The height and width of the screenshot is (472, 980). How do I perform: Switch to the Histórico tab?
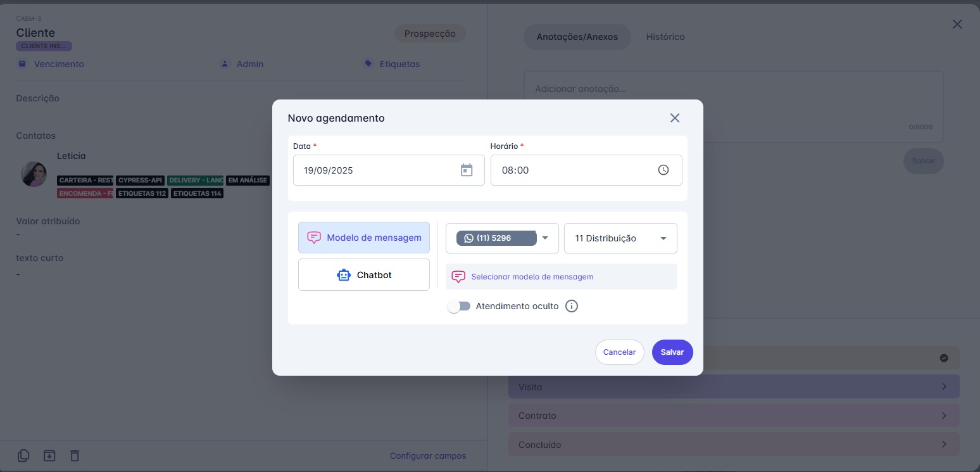click(665, 37)
